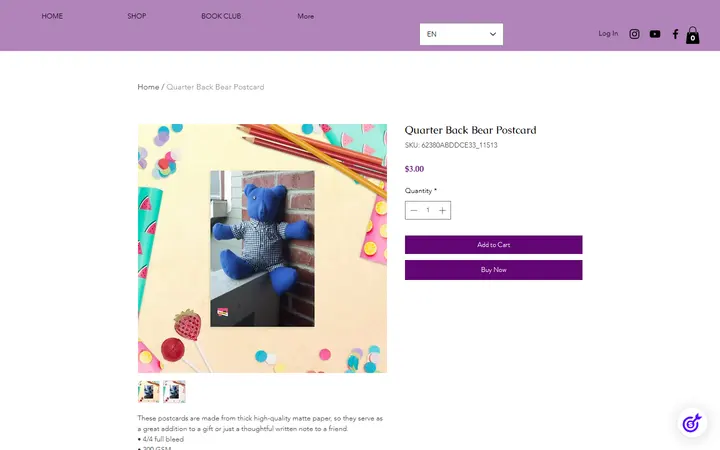Click the language selector chevron arrow
Viewport: 720px width, 450px height.
[493, 34]
